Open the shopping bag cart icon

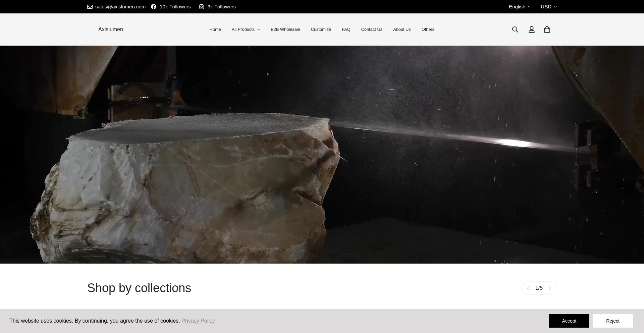point(547,30)
